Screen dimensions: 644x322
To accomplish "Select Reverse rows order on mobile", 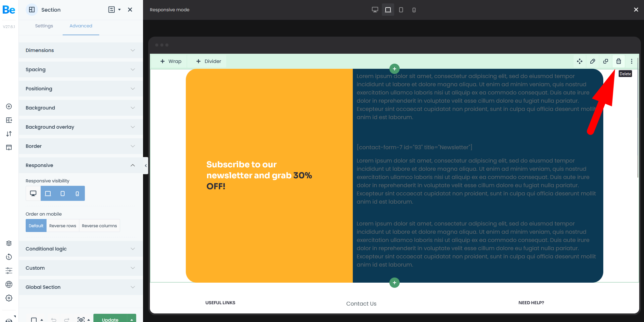I will [63, 226].
